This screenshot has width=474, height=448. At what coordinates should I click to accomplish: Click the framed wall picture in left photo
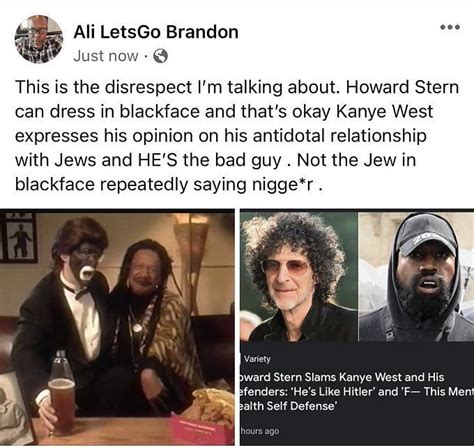click(19, 238)
